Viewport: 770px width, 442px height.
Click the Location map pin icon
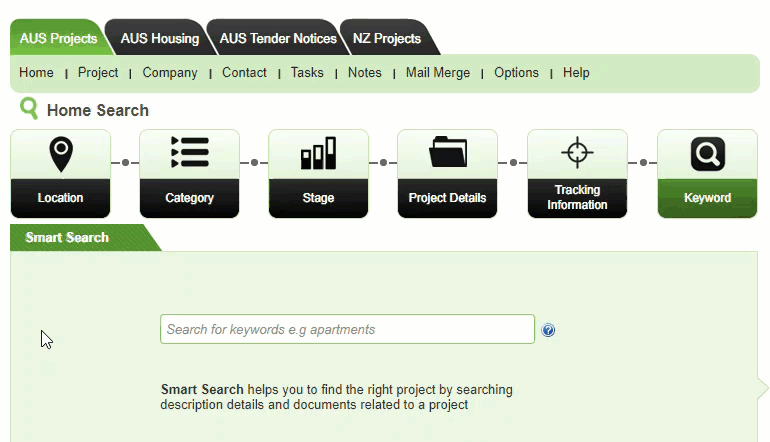(61, 154)
